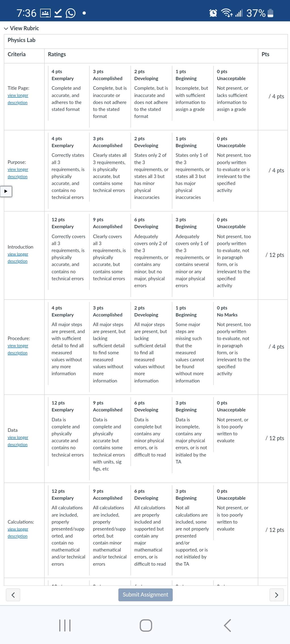Image resolution: width=290 pixels, height=644 pixels.
Task: View longer description for Procedure
Action: pos(18,349)
